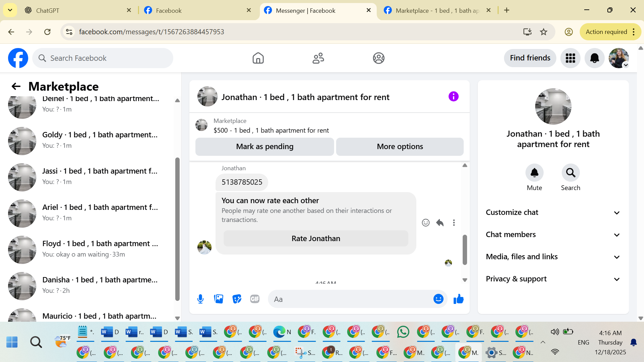Install the app from address bar icon
Viewport: 644px width, 362px height.
pos(527,32)
